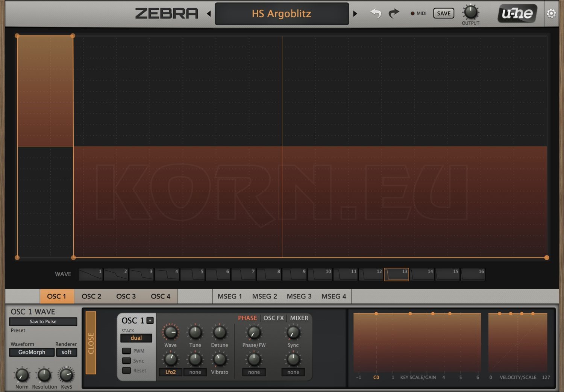The width and height of the screenshot is (564, 392).
Task: Open the STACK dual dropdown
Action: click(x=136, y=338)
